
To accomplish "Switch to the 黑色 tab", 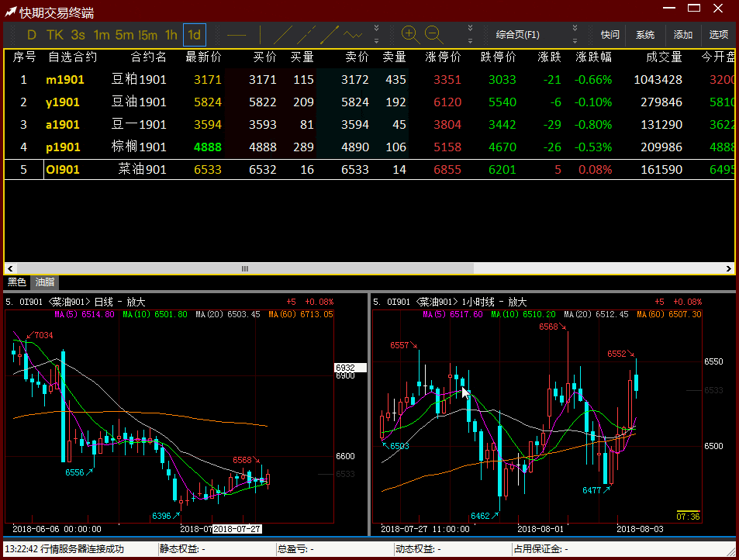I will click(x=17, y=282).
